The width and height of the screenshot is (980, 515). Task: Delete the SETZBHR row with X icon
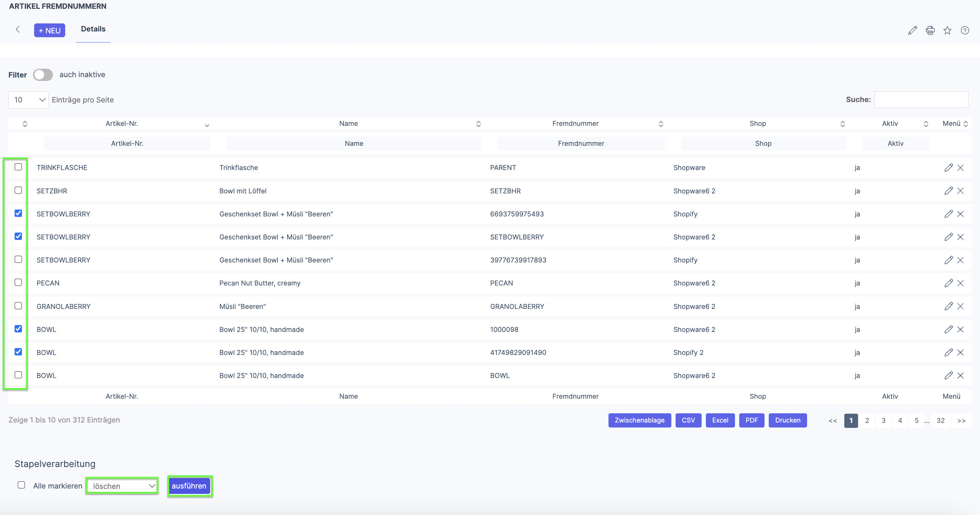pos(960,191)
